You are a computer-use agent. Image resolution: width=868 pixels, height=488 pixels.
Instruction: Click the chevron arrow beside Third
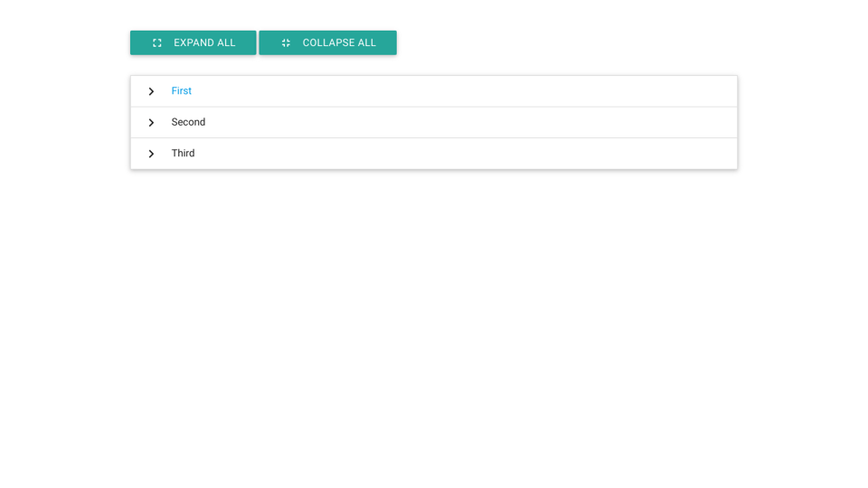[151, 154]
